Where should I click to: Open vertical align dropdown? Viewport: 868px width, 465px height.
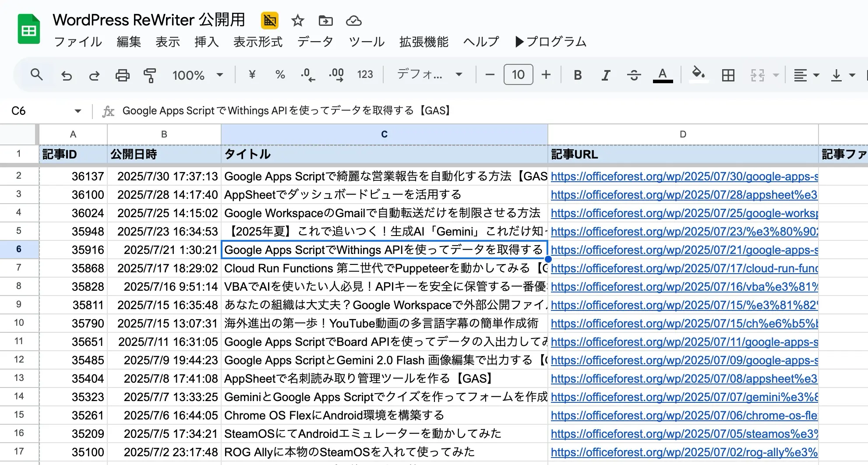click(x=843, y=75)
